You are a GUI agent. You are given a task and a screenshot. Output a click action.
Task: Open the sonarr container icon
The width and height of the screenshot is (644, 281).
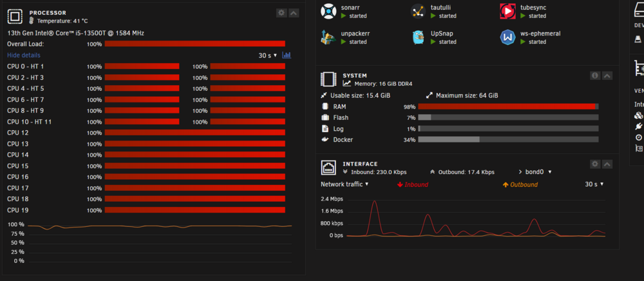click(x=328, y=12)
